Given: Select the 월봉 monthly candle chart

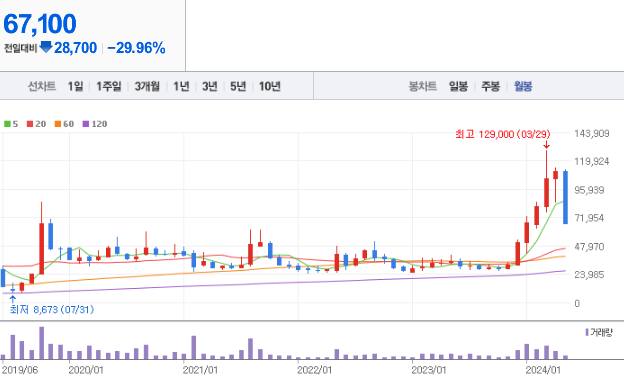Looking at the screenshot, I should click(523, 86).
